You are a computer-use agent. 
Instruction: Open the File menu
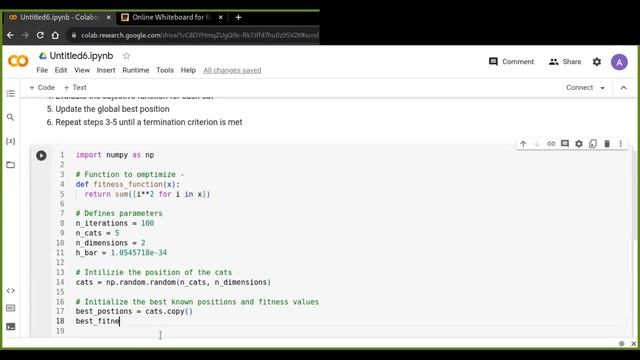pos(42,70)
